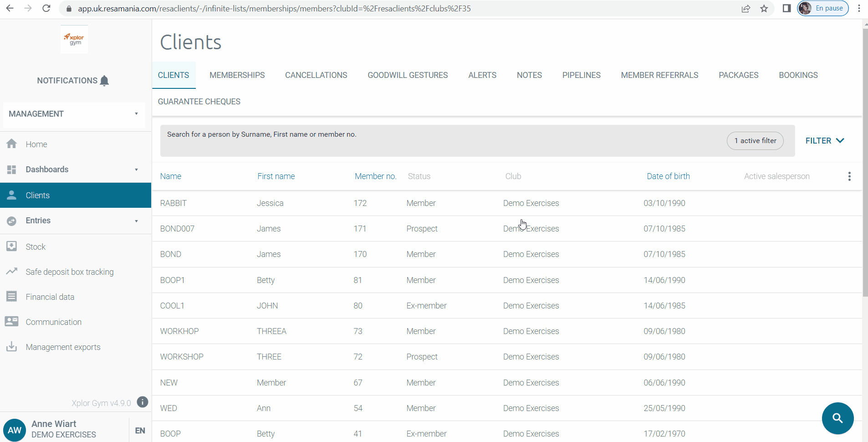The image size is (868, 442).
Task: Click the notifications bell icon
Action: (x=104, y=81)
